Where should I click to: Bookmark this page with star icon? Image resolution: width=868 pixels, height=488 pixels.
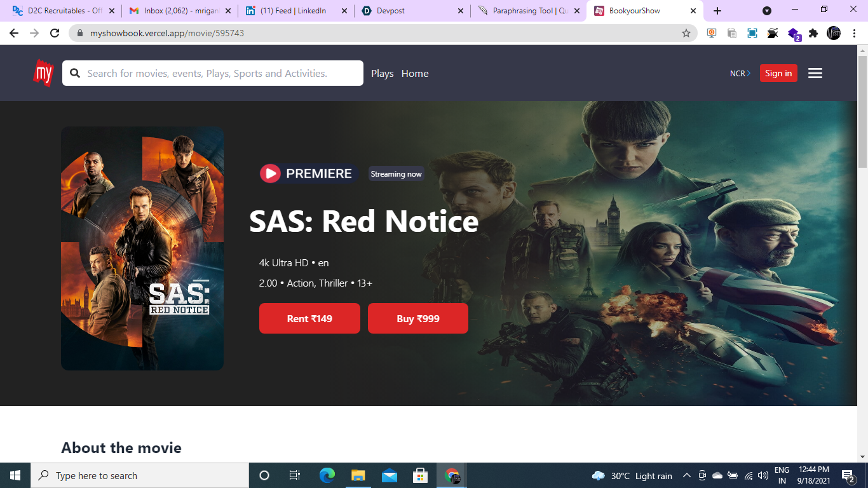click(686, 33)
